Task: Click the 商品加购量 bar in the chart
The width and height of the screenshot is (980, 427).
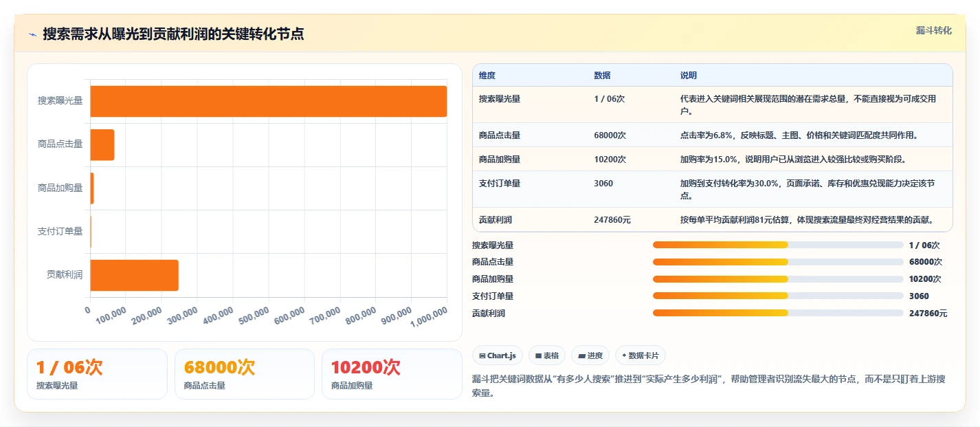Action: point(92,188)
